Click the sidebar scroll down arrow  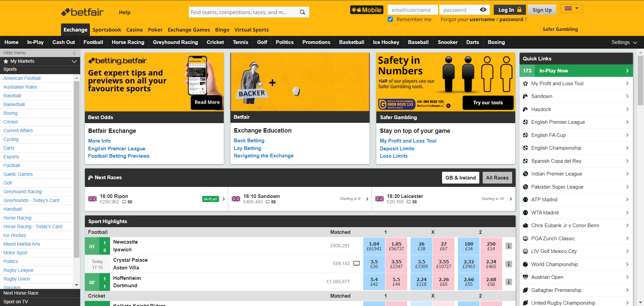[x=76, y=285]
